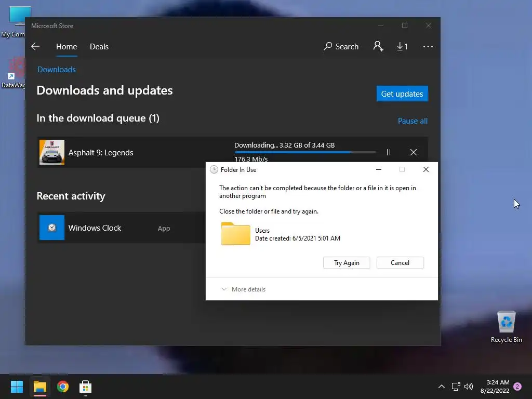Close the Folder In Use dialog
532x399 pixels.
(426, 169)
